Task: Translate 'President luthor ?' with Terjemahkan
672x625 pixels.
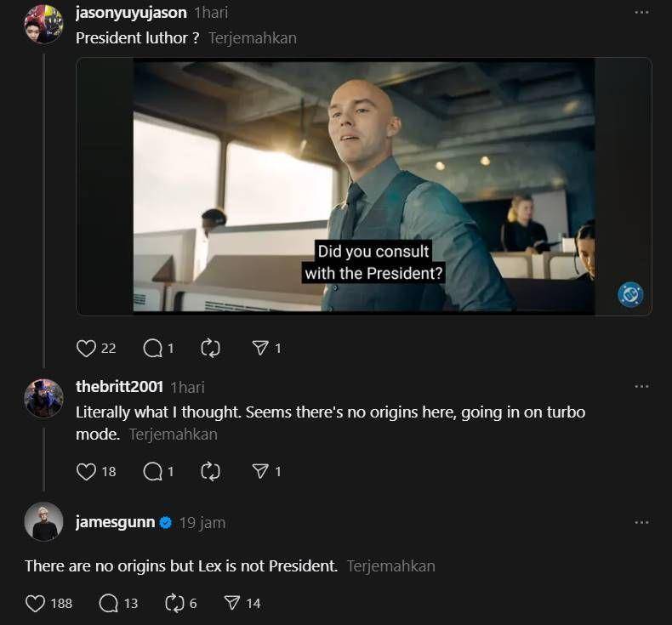Action: point(253,38)
